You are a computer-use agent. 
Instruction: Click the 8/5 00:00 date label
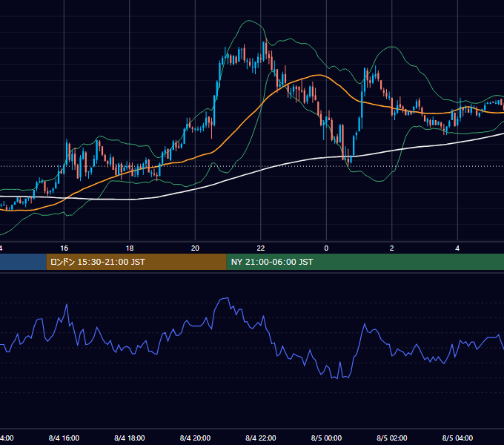point(326,438)
